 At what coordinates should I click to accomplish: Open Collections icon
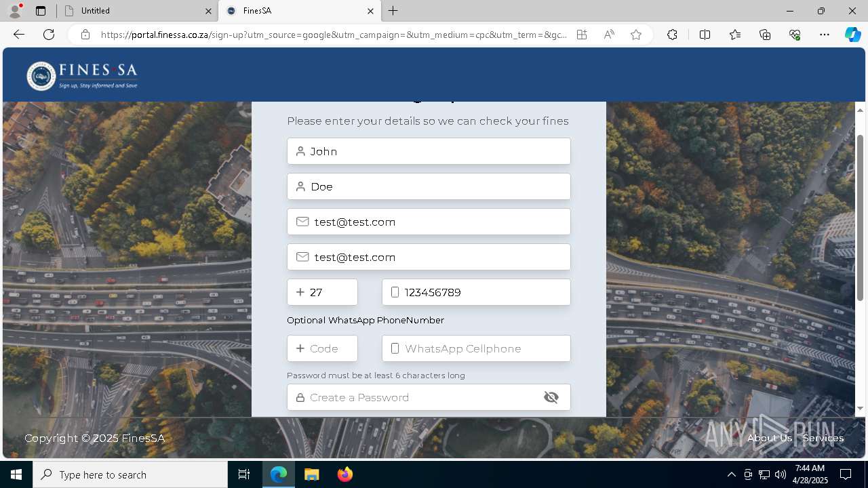[765, 35]
